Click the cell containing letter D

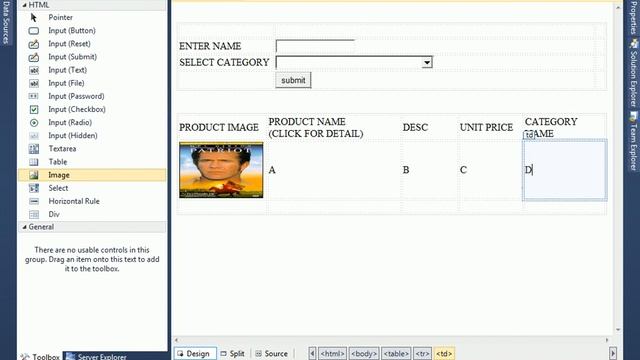565,170
